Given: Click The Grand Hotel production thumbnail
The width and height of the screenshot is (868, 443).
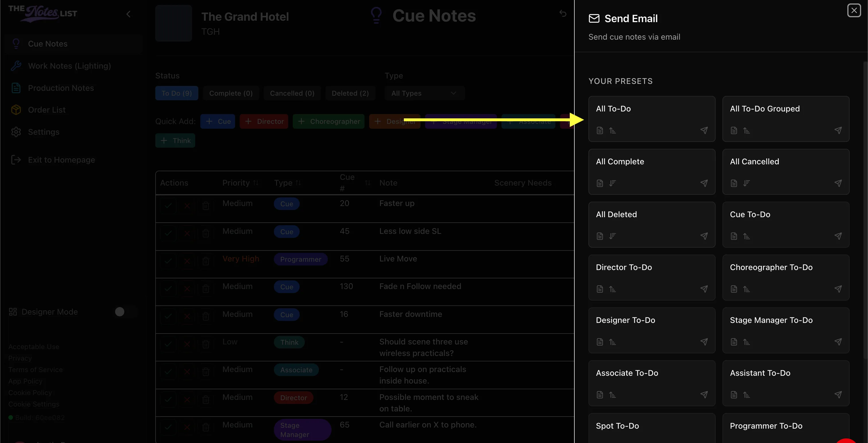Looking at the screenshot, I should 174,23.
